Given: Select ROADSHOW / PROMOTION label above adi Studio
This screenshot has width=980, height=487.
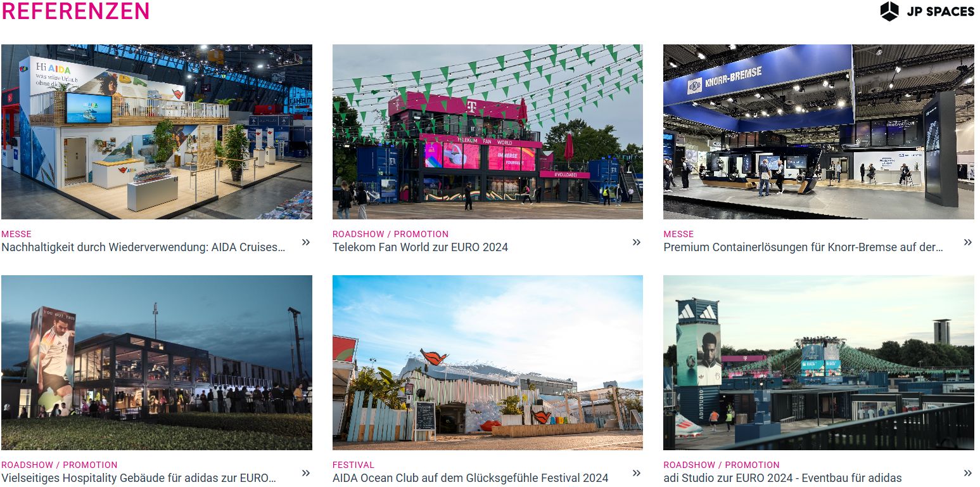Looking at the screenshot, I should pyautogui.click(x=722, y=465).
